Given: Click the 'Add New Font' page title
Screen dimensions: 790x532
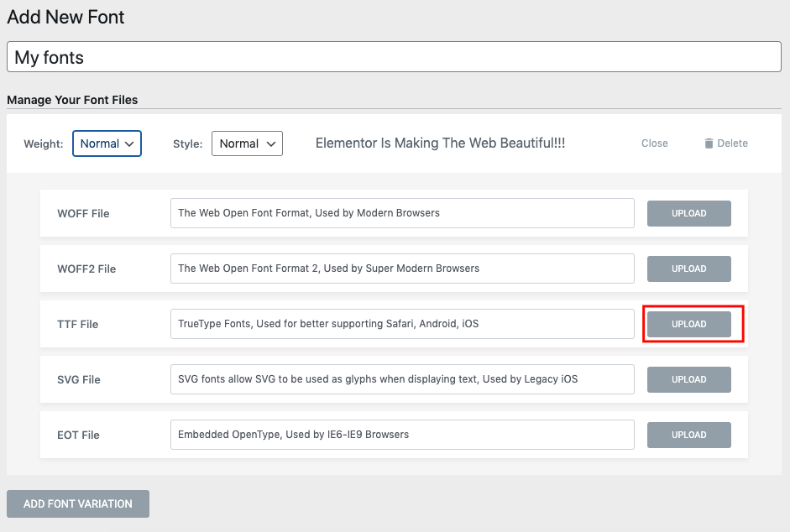Looking at the screenshot, I should point(65,17).
